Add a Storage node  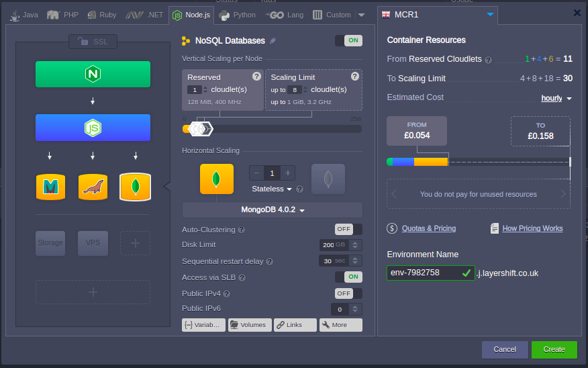coord(50,242)
